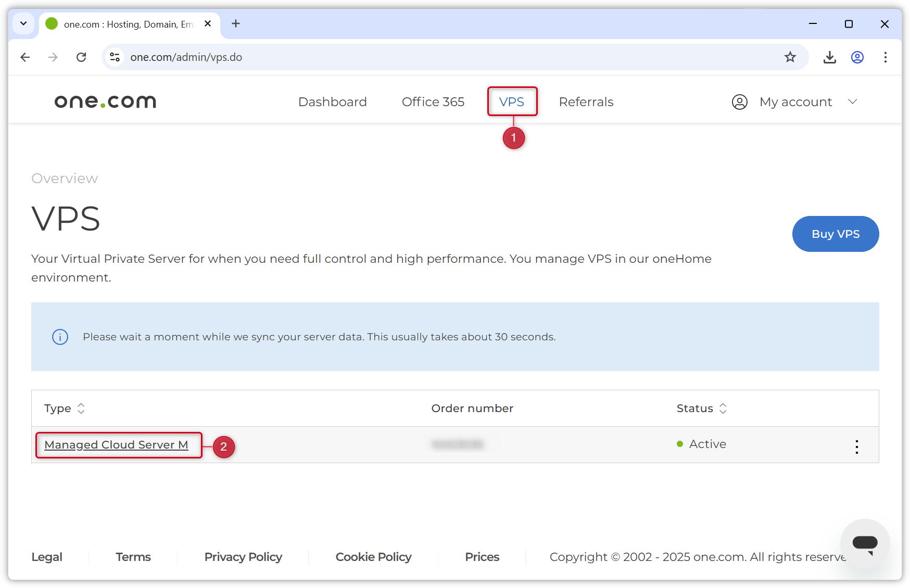This screenshot has width=910, height=588.
Task: Switch to the Dashboard menu item
Action: tap(332, 102)
